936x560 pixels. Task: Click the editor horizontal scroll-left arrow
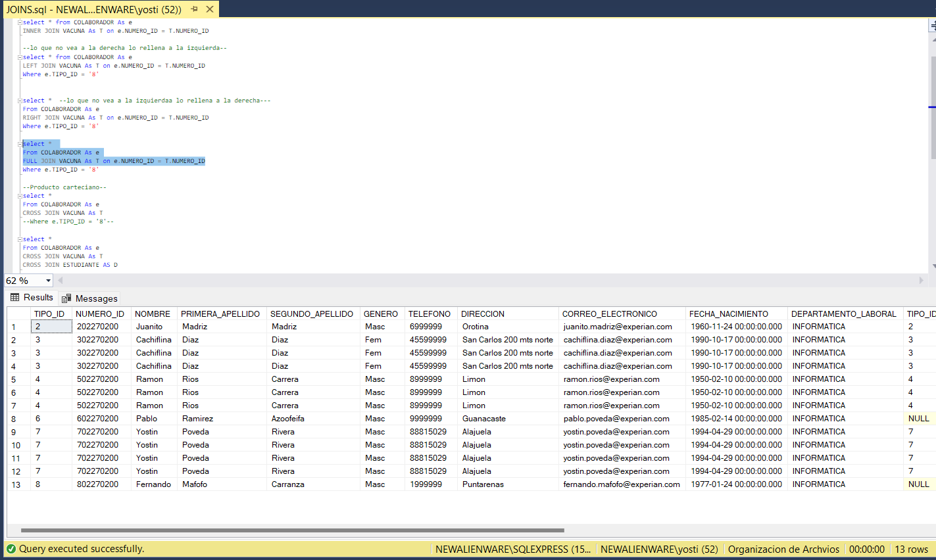tap(61, 281)
